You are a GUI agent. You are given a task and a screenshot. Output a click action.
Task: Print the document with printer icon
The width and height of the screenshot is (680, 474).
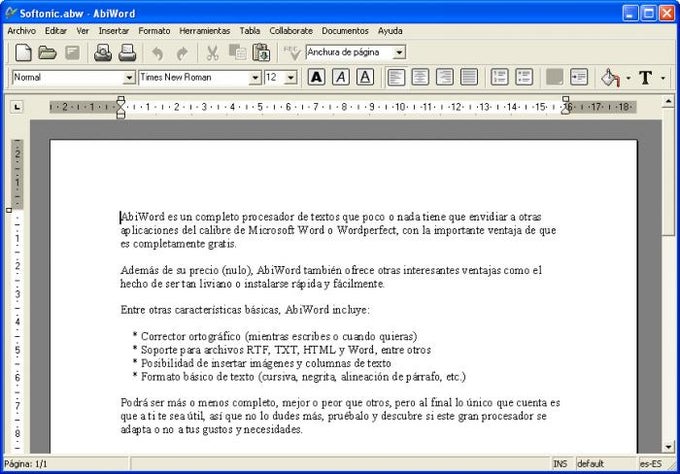point(128,53)
